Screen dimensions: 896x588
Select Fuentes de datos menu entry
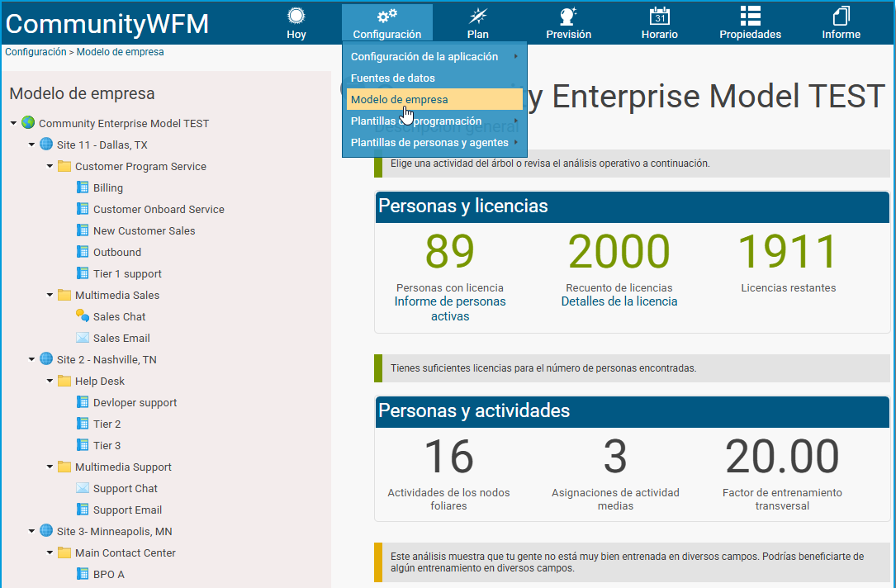click(x=434, y=78)
